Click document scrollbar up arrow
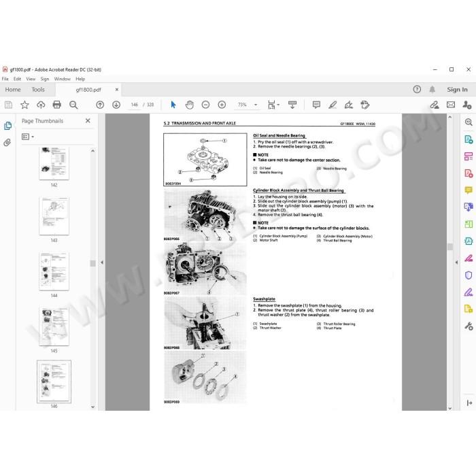Viewport: 476px width, 476px height. coord(450,117)
